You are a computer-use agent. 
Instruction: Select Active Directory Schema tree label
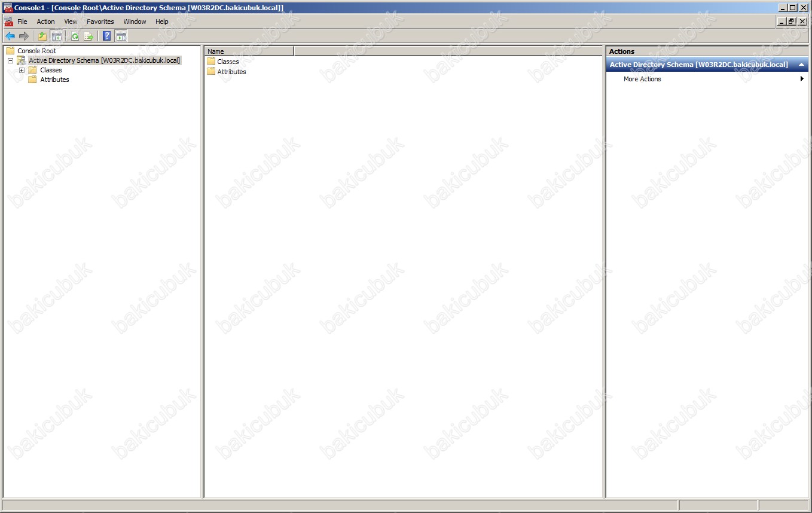105,60
